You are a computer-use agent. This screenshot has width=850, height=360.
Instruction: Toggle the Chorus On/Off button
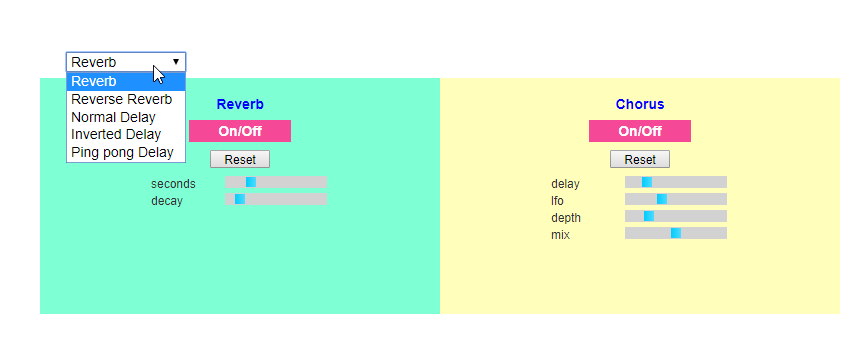pyautogui.click(x=640, y=131)
